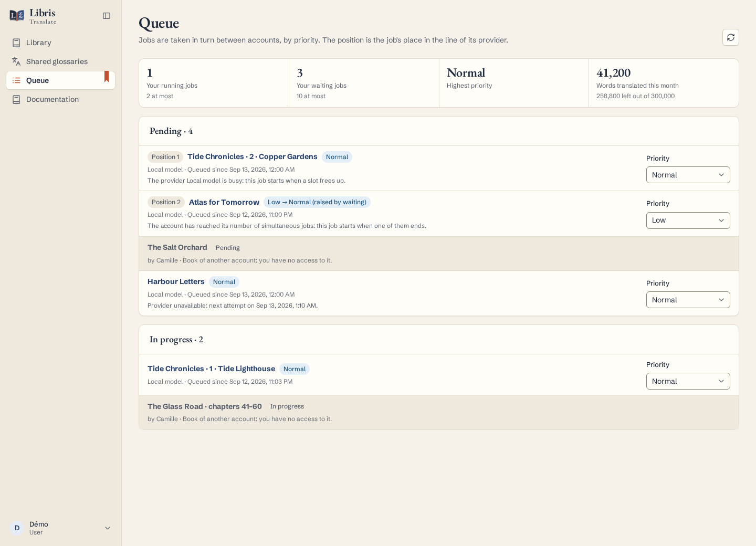Open the Library page

coord(60,43)
